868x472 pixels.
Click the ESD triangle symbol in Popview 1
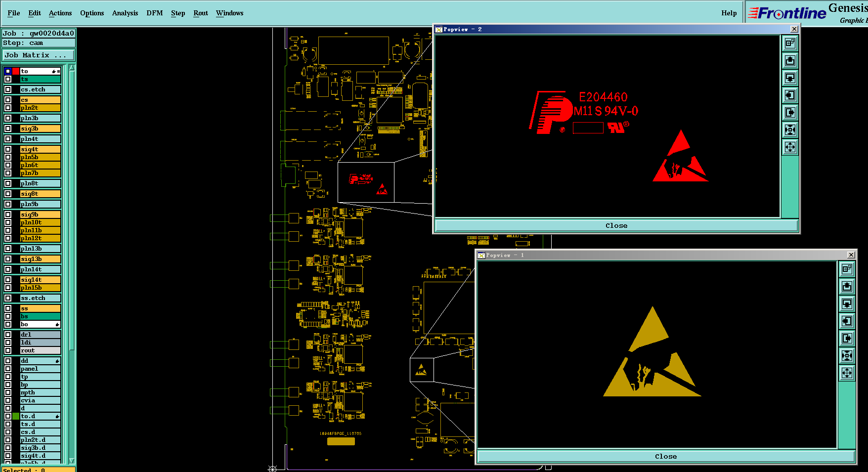[x=651, y=352]
